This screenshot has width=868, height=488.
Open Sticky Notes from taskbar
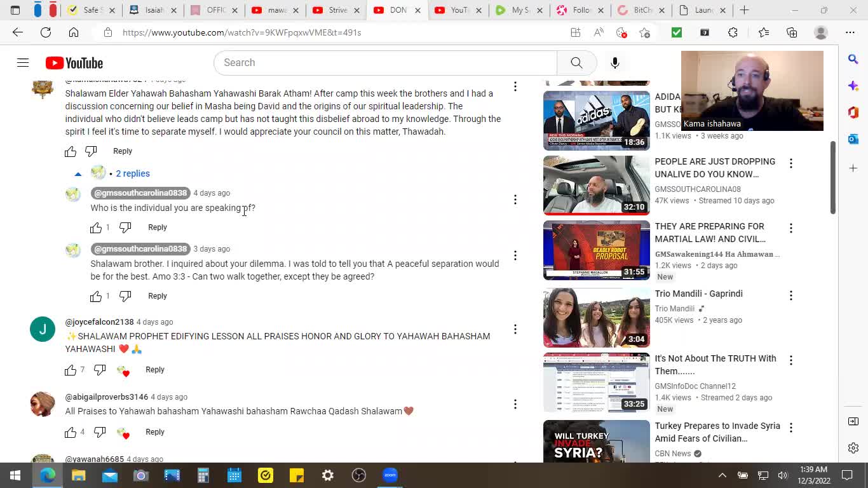click(297, 475)
